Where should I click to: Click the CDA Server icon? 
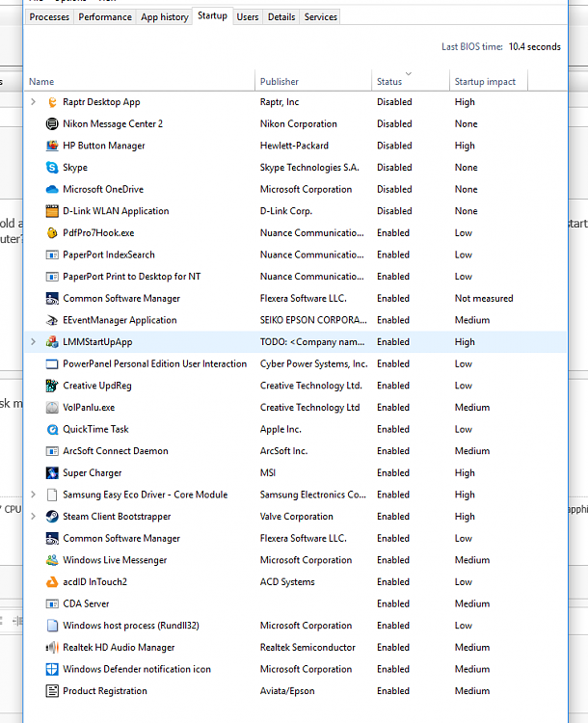[52, 603]
